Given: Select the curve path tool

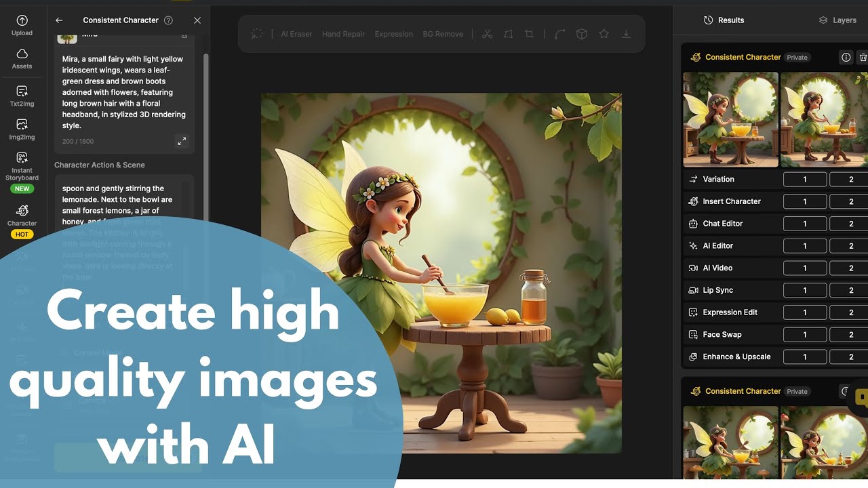Looking at the screenshot, I should coord(559,34).
